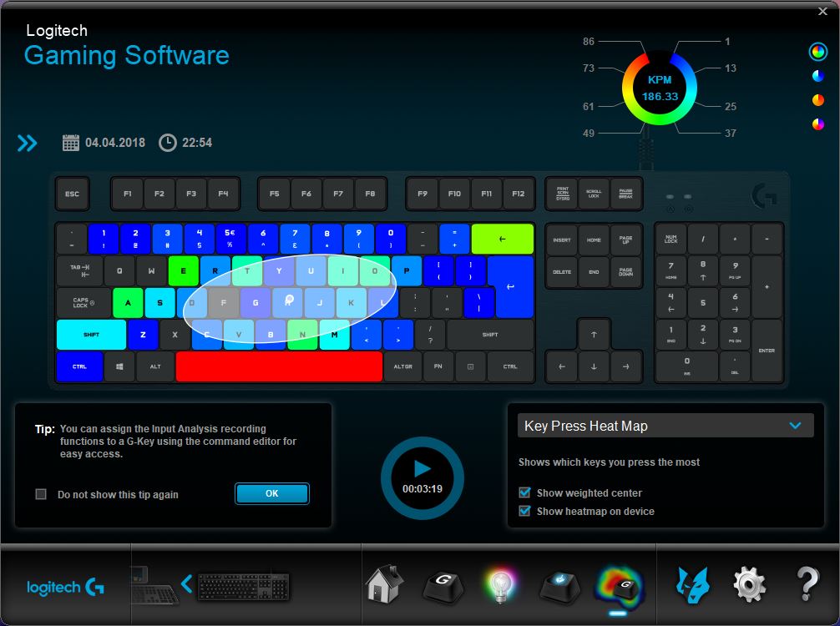Select the blue color scheme circle
This screenshot has width=840, height=626.
pyautogui.click(x=818, y=76)
